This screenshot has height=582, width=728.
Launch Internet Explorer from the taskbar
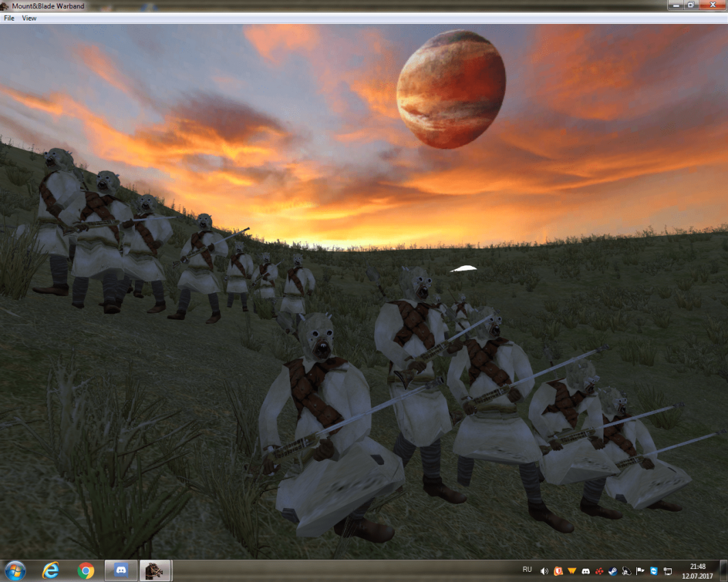click(51, 570)
